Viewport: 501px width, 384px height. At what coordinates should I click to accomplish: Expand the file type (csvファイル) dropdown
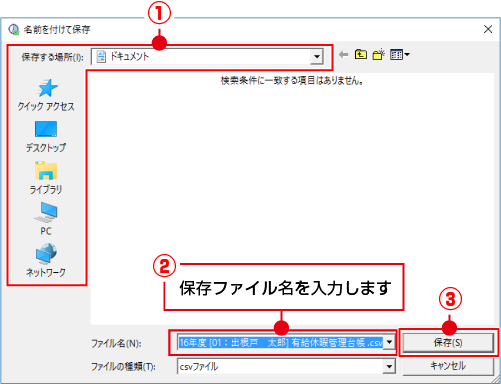(389, 367)
